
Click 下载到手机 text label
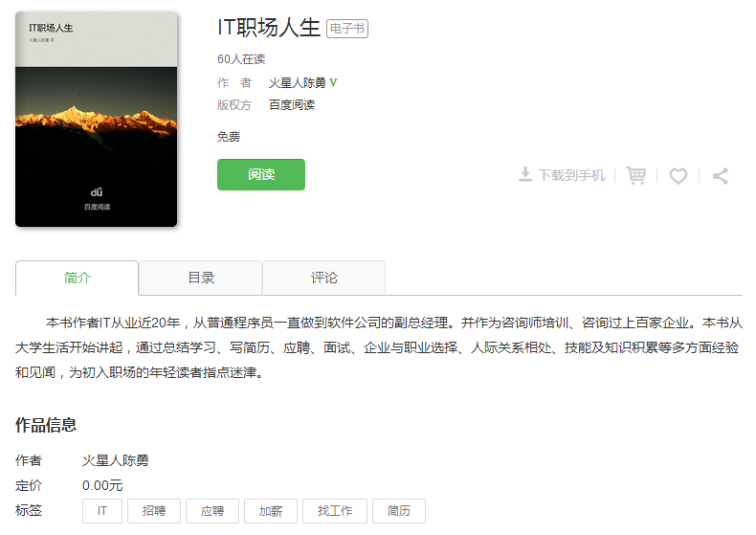(x=571, y=175)
